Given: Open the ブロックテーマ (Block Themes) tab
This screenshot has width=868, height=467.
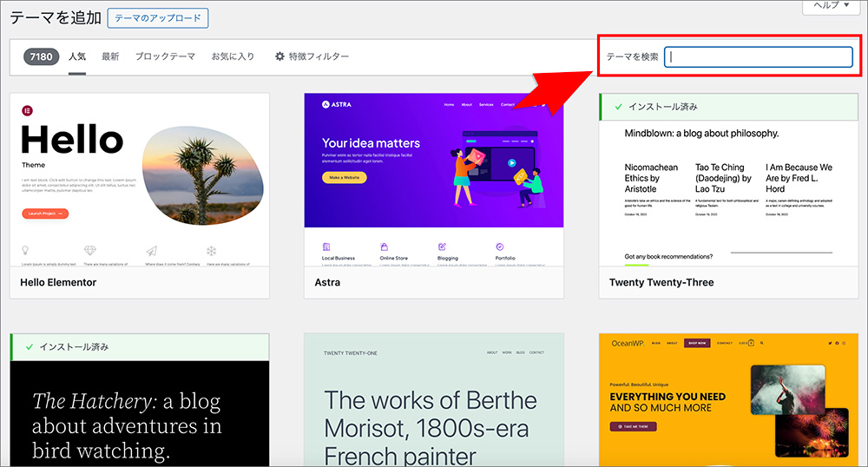Looking at the screenshot, I should tap(165, 56).
